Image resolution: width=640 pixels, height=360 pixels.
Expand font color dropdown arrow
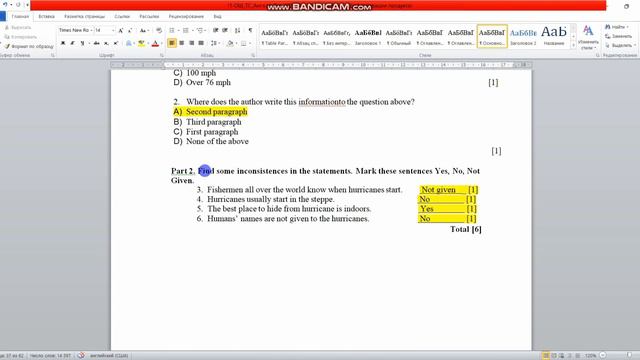(x=161, y=43)
